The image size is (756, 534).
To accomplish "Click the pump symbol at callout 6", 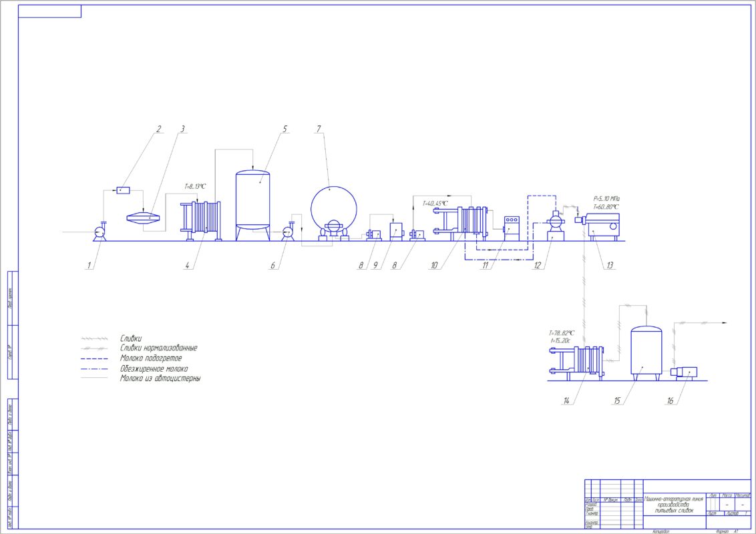I will (289, 232).
